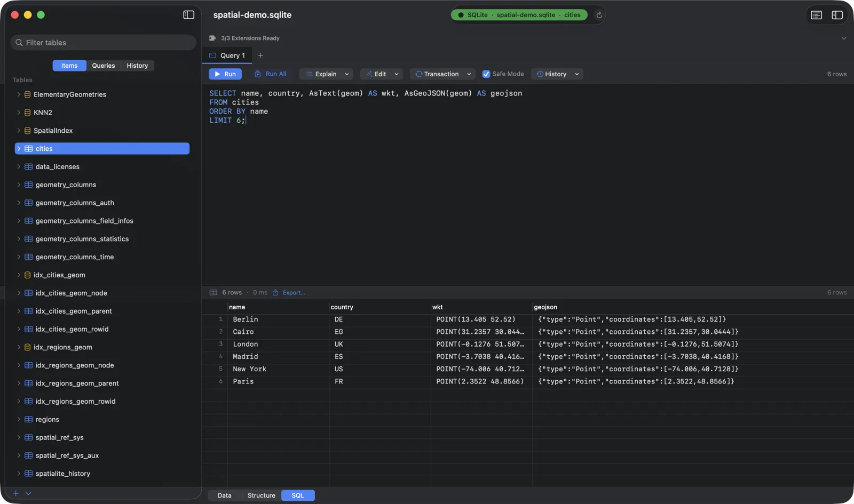Image resolution: width=854 pixels, height=504 pixels.
Task: Open the Edit dropdown arrow
Action: (397, 74)
